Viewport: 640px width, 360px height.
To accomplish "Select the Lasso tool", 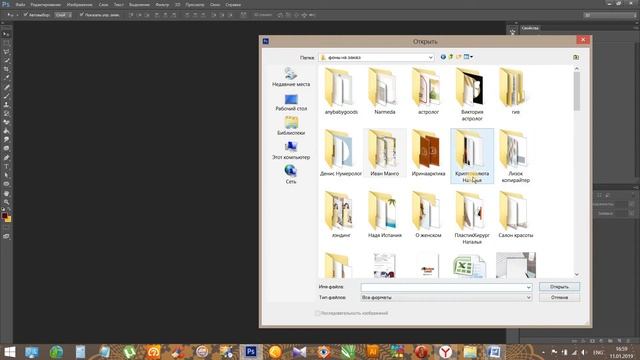I will pyautogui.click(x=6, y=52).
